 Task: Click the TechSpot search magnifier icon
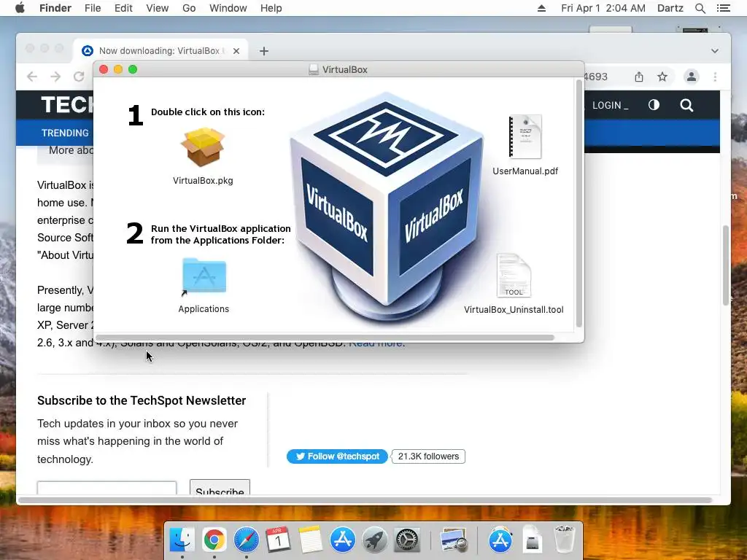pos(686,105)
